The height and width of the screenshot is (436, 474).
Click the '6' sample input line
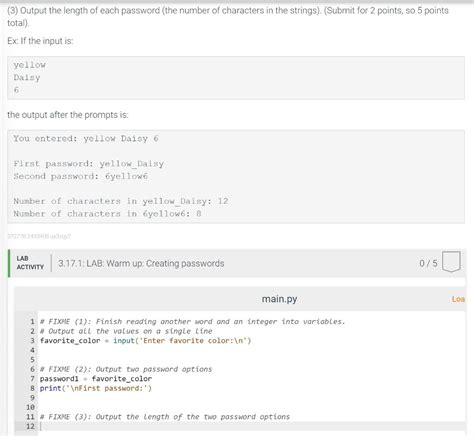(x=16, y=90)
